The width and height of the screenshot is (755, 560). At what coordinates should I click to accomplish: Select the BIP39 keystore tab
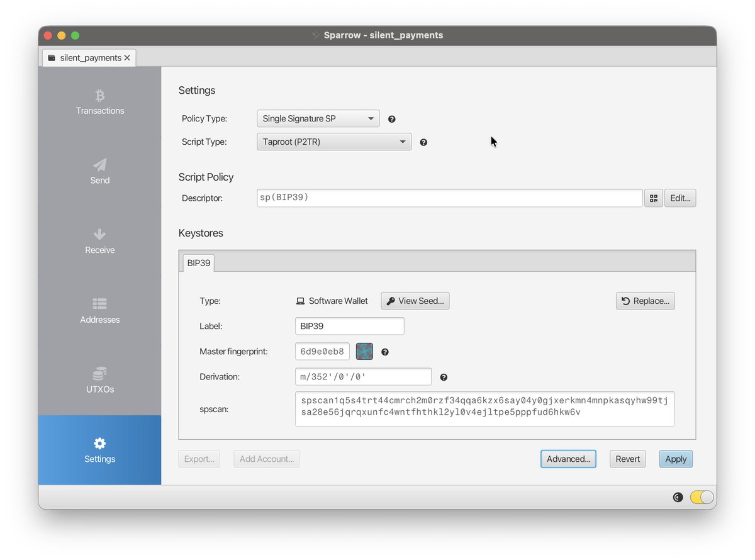(x=199, y=263)
